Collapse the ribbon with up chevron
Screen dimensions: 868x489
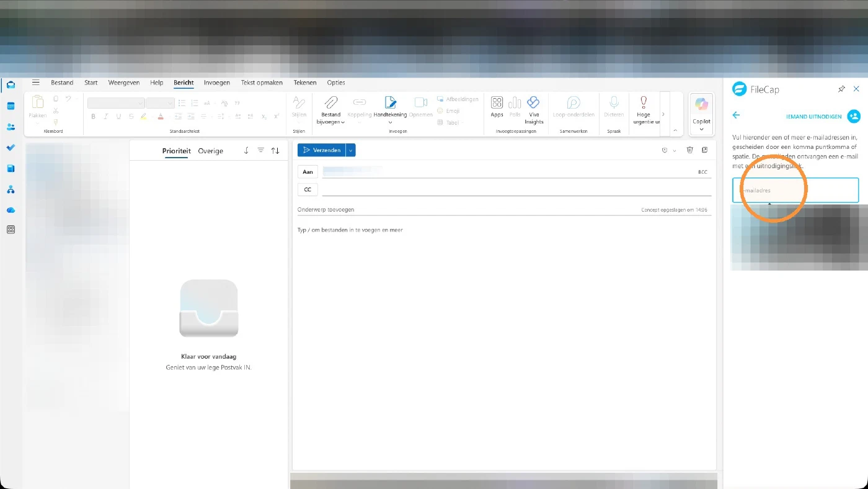pyautogui.click(x=676, y=130)
